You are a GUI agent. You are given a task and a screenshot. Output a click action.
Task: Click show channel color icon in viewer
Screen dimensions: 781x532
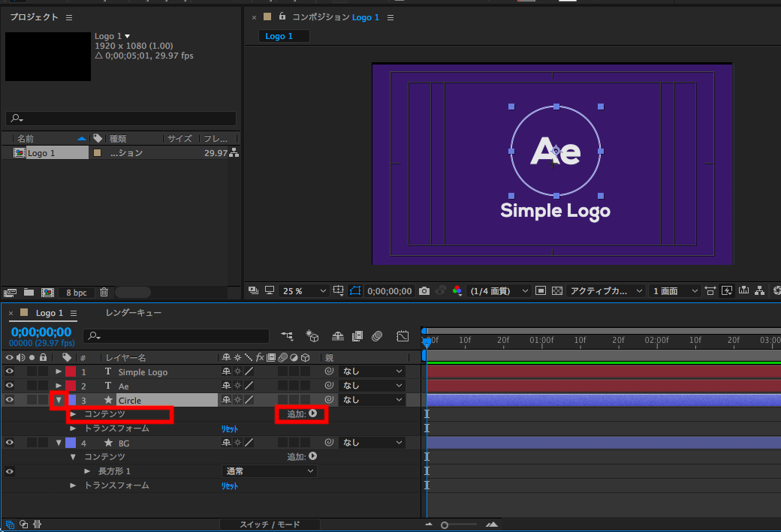pyautogui.click(x=457, y=291)
